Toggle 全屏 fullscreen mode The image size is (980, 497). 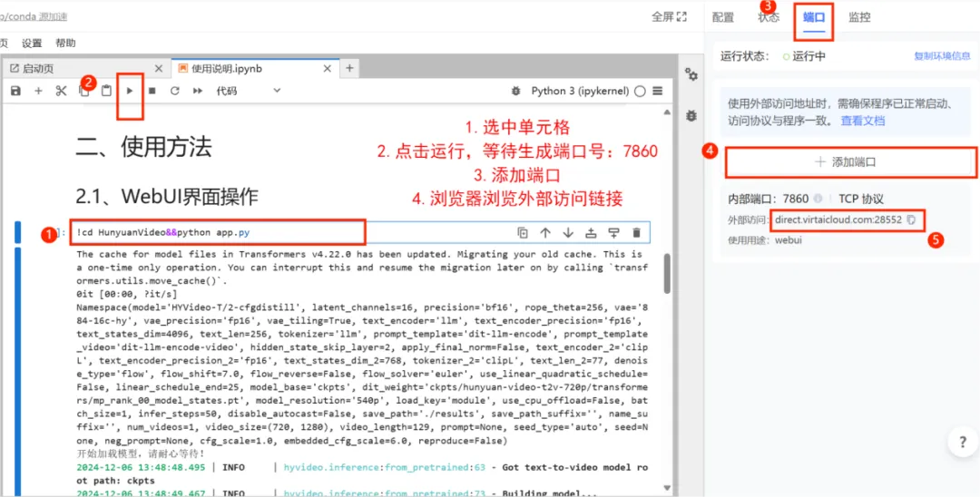(670, 17)
